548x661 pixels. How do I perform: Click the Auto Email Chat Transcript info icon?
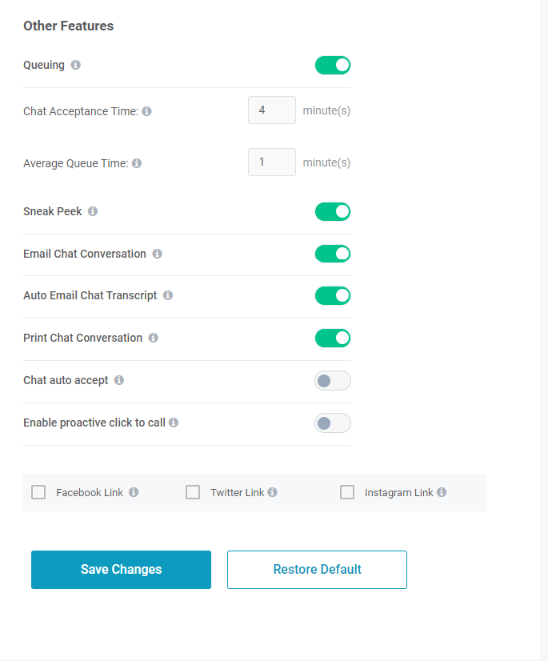pyautogui.click(x=168, y=295)
